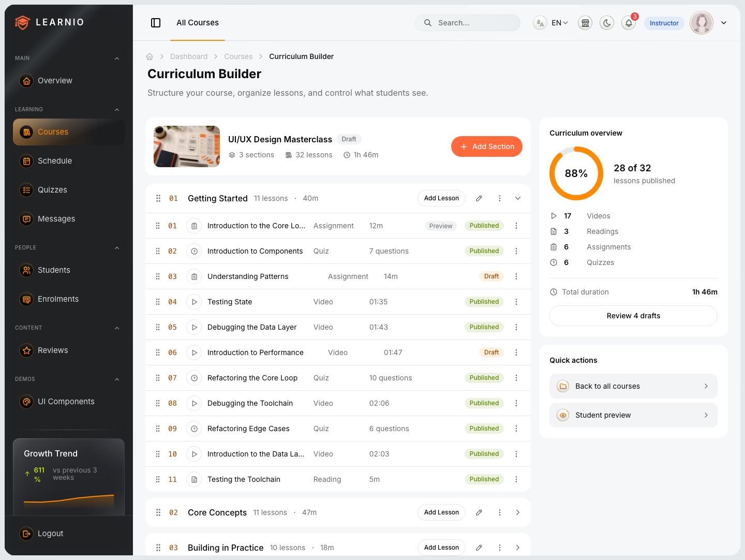Go to Enrolments in the sidebar
745x560 pixels.
pos(69,299)
